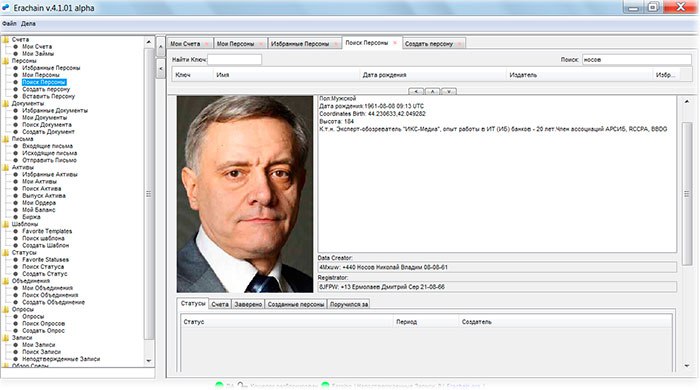Click the Счета folder icon in the tree
Image resolution: width=700 pixels, height=390 pixels.
[5, 40]
